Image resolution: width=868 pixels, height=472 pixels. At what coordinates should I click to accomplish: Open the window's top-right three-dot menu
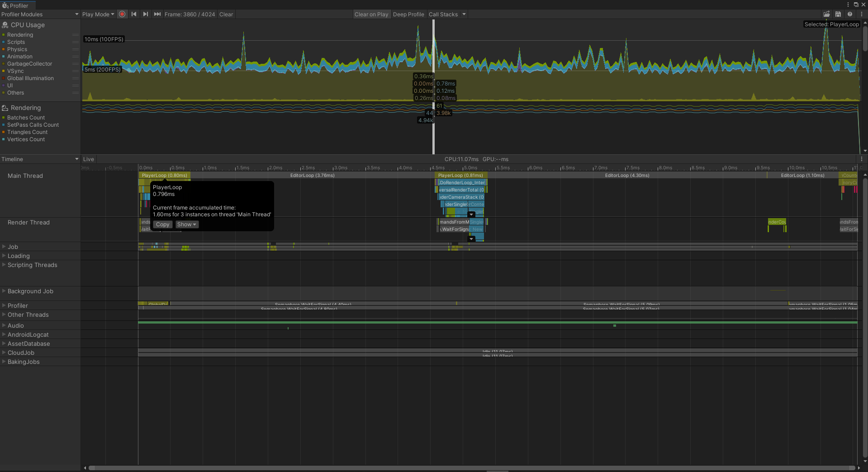pyautogui.click(x=848, y=5)
